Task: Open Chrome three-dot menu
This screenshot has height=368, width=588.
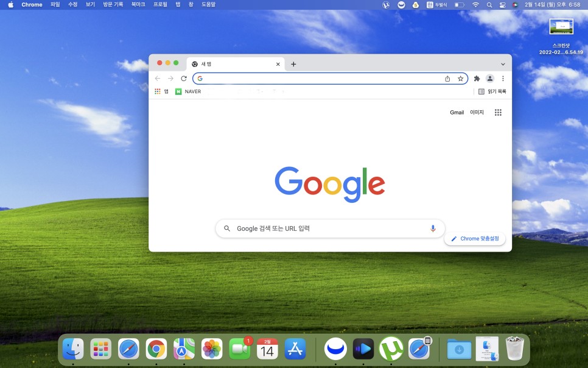Action: 503,79
